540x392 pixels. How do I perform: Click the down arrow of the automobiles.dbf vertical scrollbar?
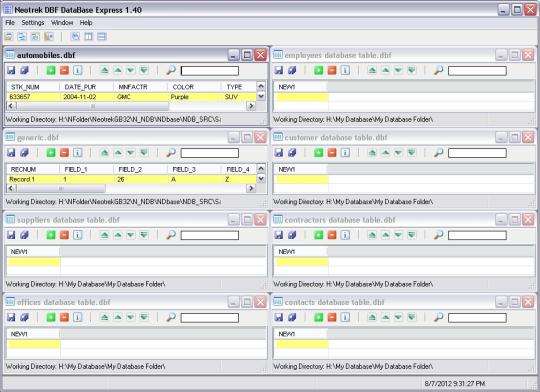(x=261, y=96)
